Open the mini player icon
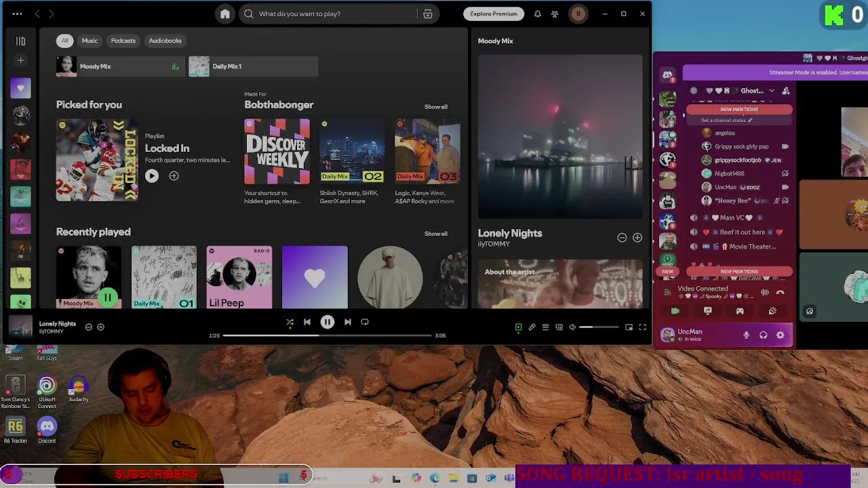Image resolution: width=868 pixels, height=488 pixels. pyautogui.click(x=629, y=327)
